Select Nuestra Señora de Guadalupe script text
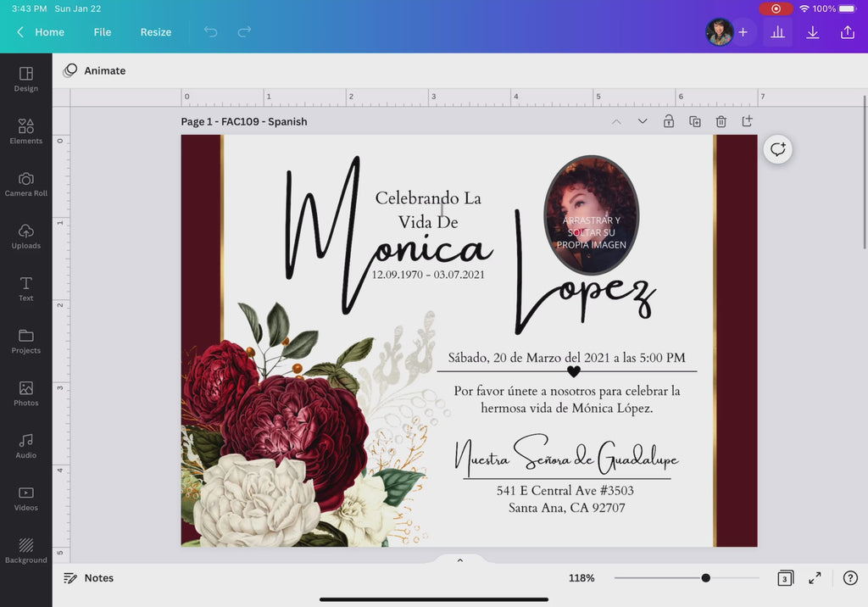 pyautogui.click(x=566, y=455)
